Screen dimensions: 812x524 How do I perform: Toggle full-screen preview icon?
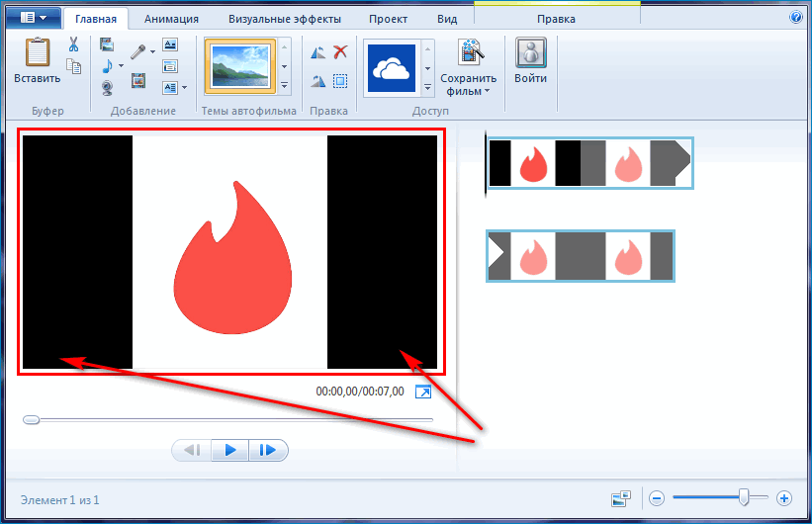click(423, 393)
